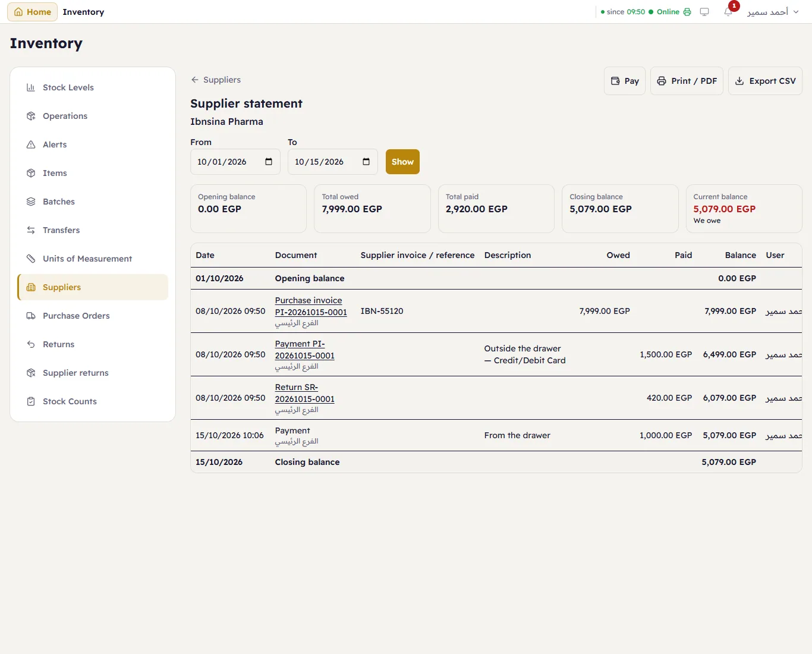Screen dimensions: 812x654
Task: Click the From date field
Action: click(x=235, y=162)
